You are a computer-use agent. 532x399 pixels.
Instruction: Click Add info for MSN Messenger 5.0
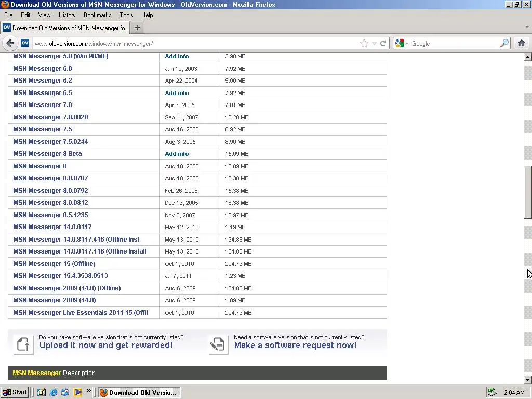pos(177,56)
